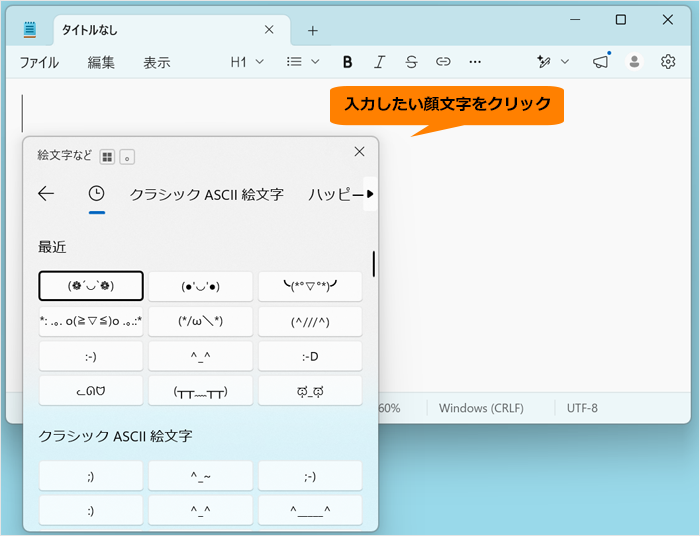The width and height of the screenshot is (700, 536).
Task: Insert the :) emoticon from classic ASCII
Action: [91, 510]
